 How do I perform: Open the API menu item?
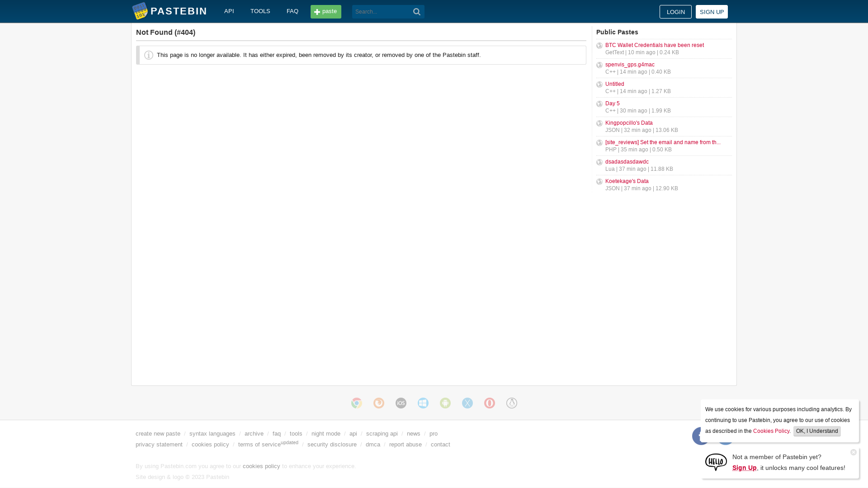(x=229, y=11)
